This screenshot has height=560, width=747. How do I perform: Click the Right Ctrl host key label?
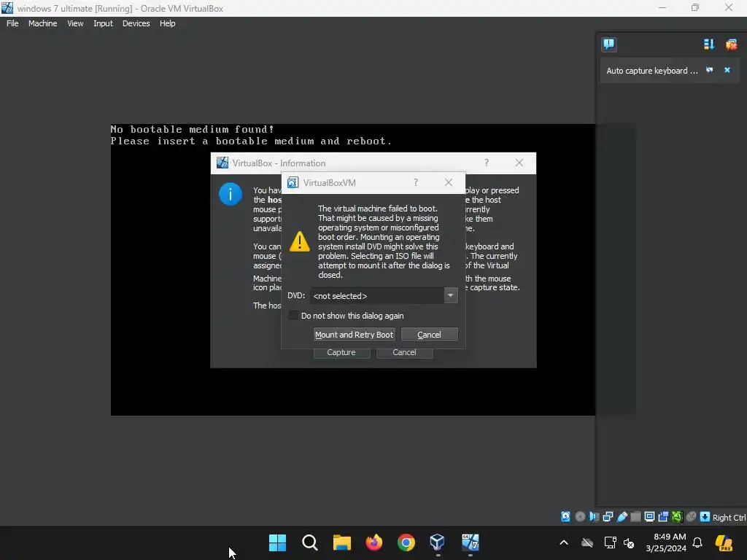[729, 518]
